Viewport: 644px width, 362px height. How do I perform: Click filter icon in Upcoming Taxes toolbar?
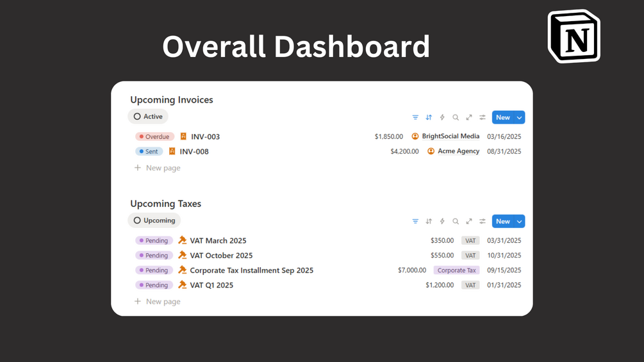[x=415, y=221]
